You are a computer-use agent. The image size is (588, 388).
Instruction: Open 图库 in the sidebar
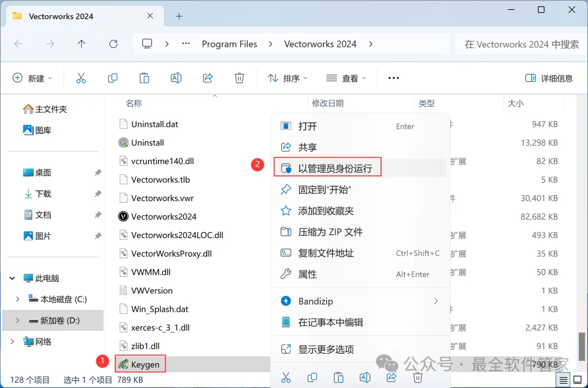click(38, 130)
